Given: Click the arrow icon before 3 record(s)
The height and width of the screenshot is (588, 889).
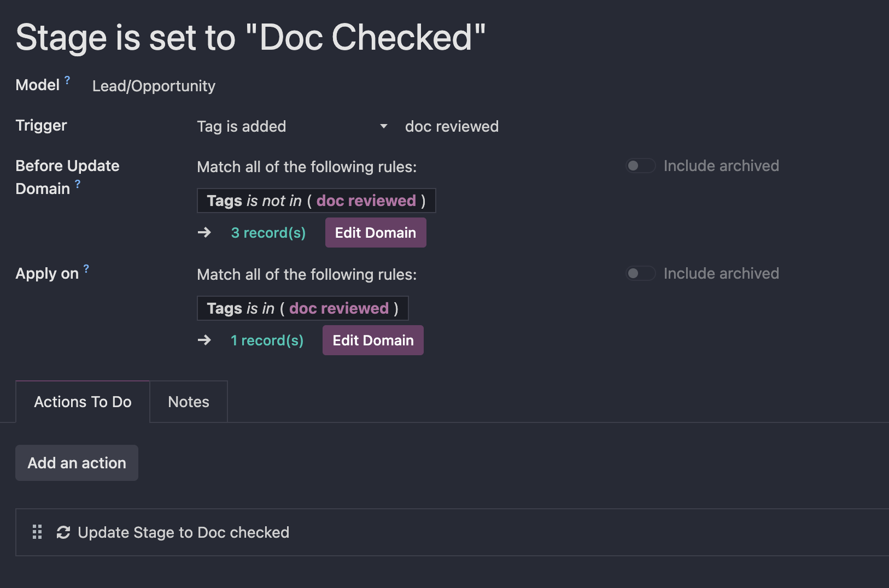Looking at the screenshot, I should (204, 233).
